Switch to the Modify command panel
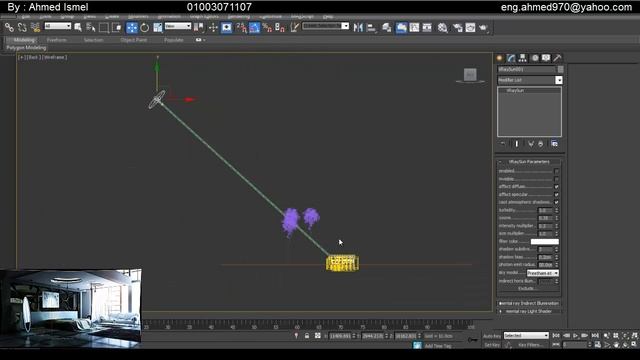The width and height of the screenshot is (640, 360). [511, 58]
